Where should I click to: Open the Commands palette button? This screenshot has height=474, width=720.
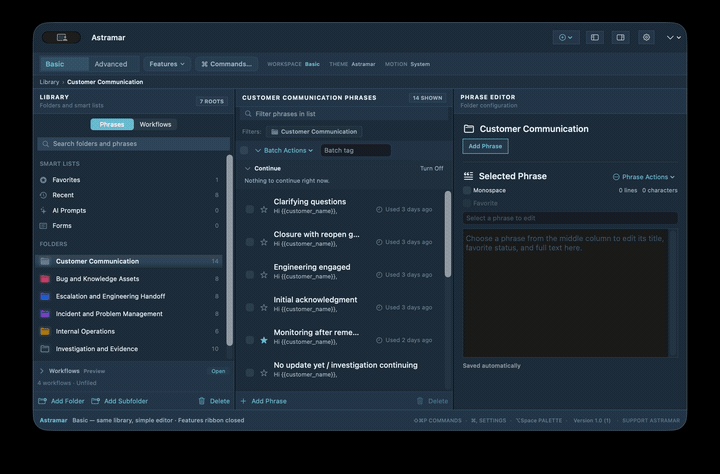[226, 64]
